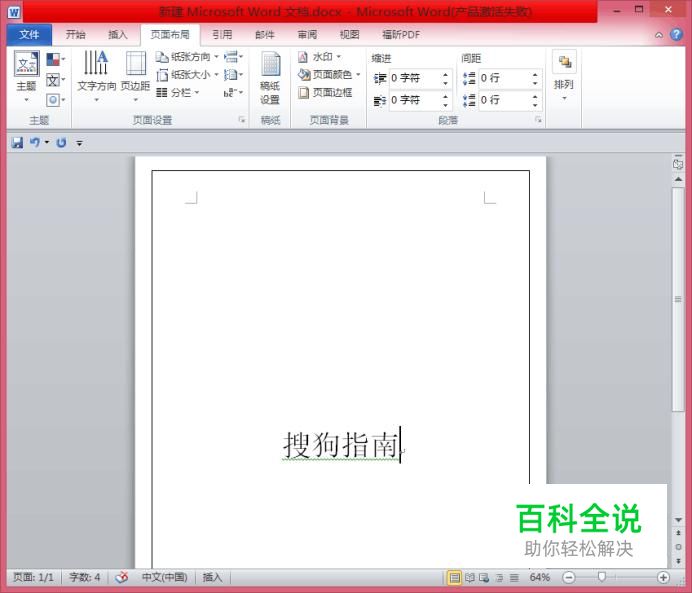The width and height of the screenshot is (692, 593).
Task: Open the Themes gallery button
Action: pyautogui.click(x=26, y=76)
